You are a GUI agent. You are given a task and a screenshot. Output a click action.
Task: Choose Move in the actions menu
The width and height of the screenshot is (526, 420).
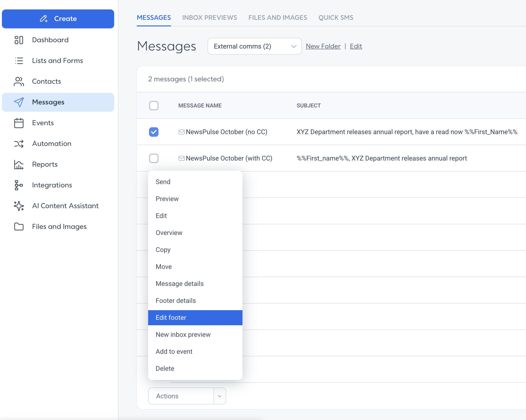point(195,267)
